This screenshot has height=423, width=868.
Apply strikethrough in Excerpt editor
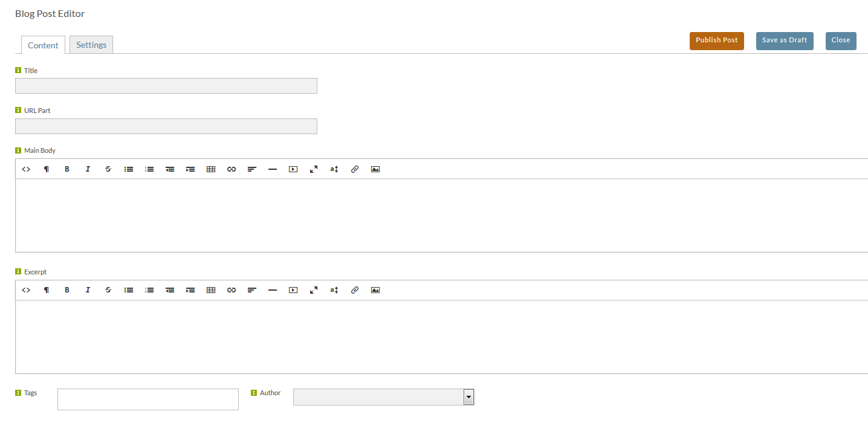(x=108, y=290)
